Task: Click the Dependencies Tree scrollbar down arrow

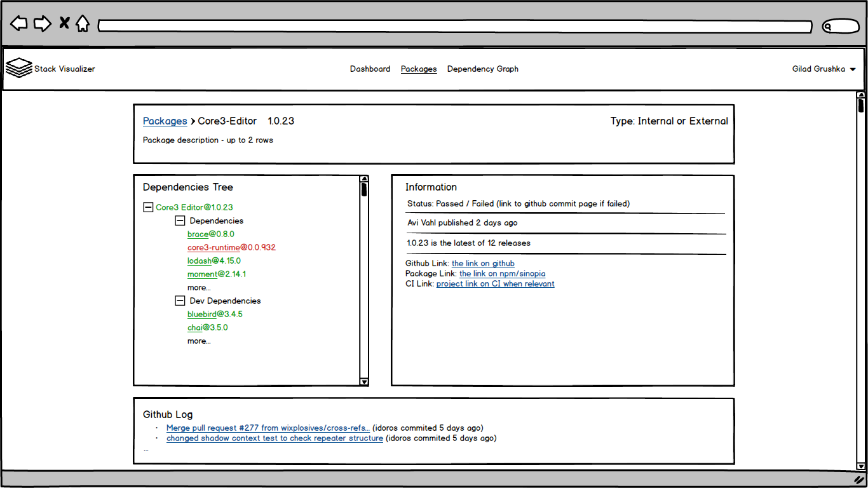Action: tap(364, 381)
